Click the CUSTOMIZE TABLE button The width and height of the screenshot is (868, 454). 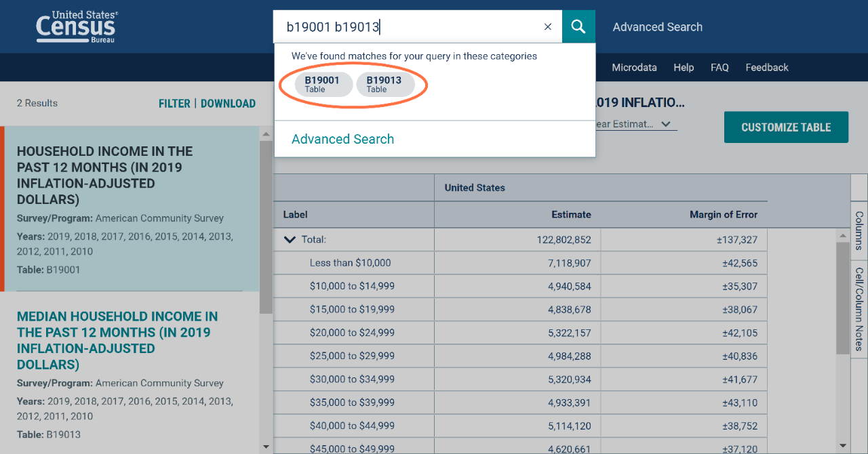tap(786, 127)
